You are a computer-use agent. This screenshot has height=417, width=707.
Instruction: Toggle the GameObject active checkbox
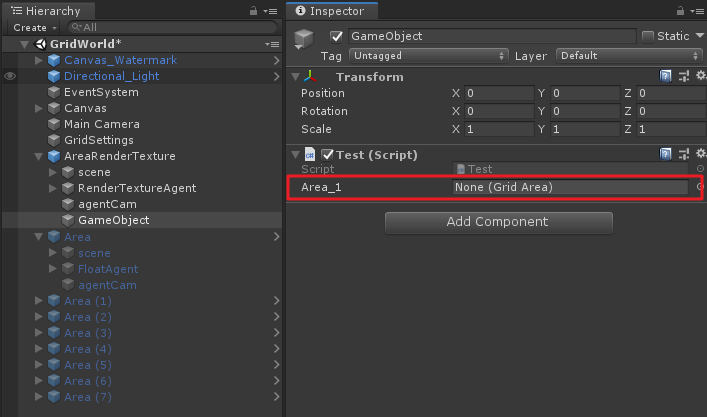pos(336,37)
